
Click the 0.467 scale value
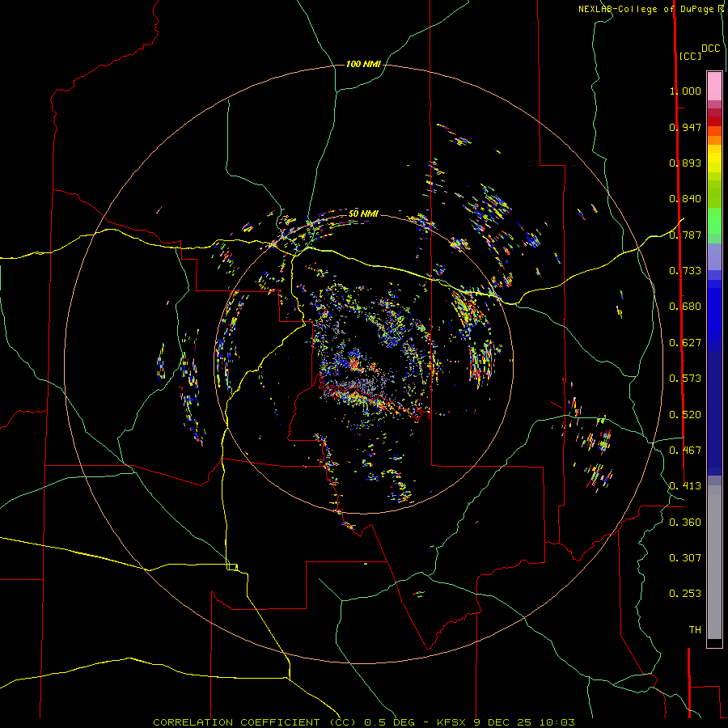click(x=685, y=451)
